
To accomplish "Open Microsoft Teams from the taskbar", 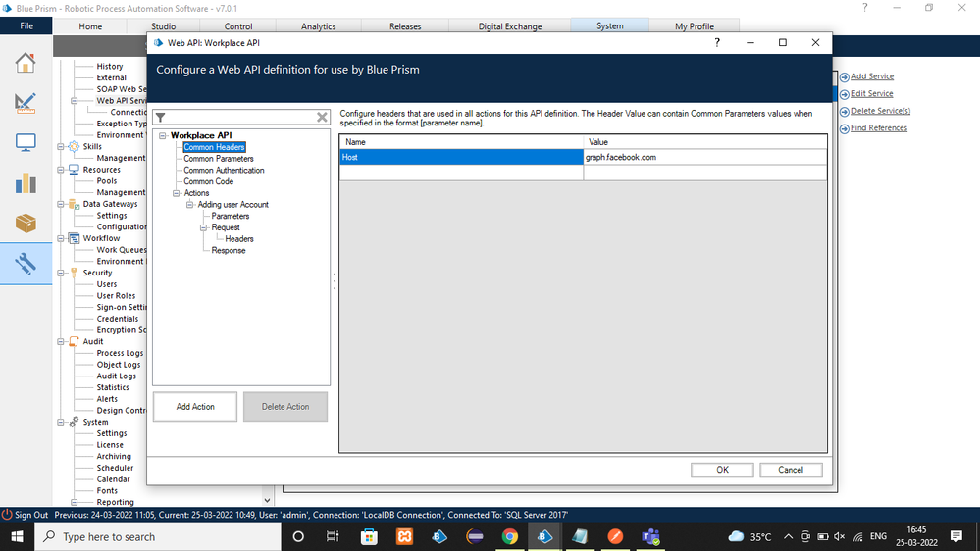I will 649,536.
